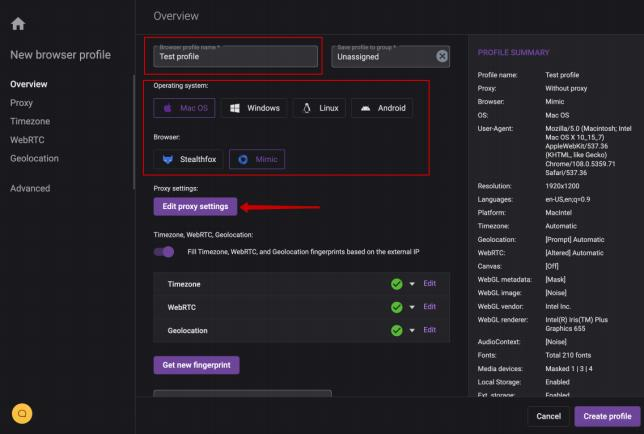Expand the WebRTC row dropdown arrow
Image resolution: width=644 pixels, height=434 pixels.
coord(411,307)
